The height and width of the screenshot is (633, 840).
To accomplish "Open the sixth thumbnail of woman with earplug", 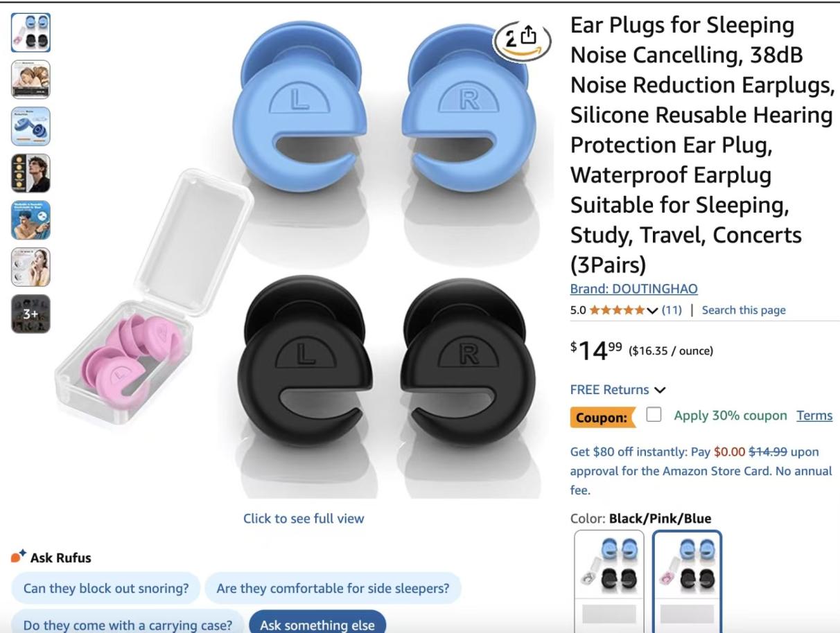I will [x=30, y=267].
